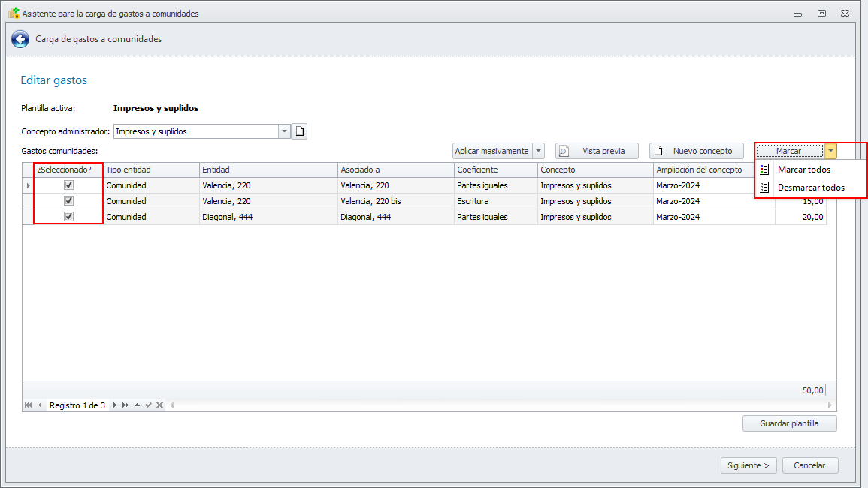Uncheck the first Valencia, 220 row checkbox

coord(68,185)
